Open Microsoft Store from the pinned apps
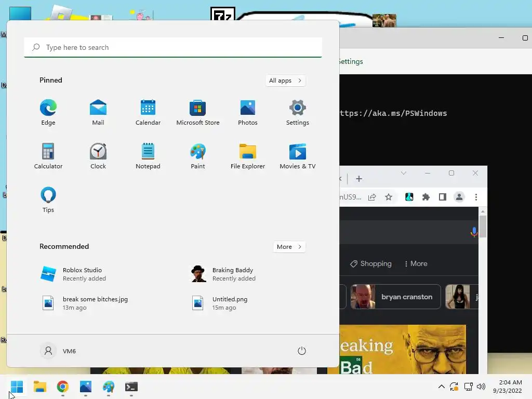Image resolution: width=532 pixels, height=399 pixels. click(198, 113)
